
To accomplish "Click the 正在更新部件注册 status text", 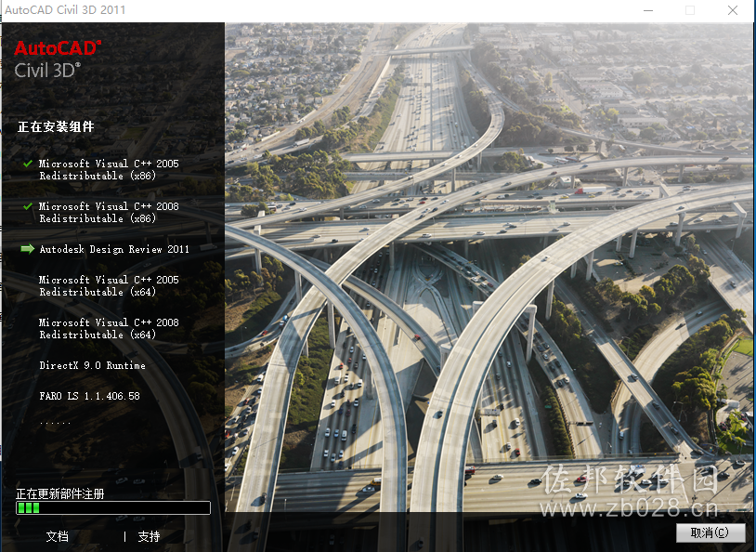I will (59, 493).
